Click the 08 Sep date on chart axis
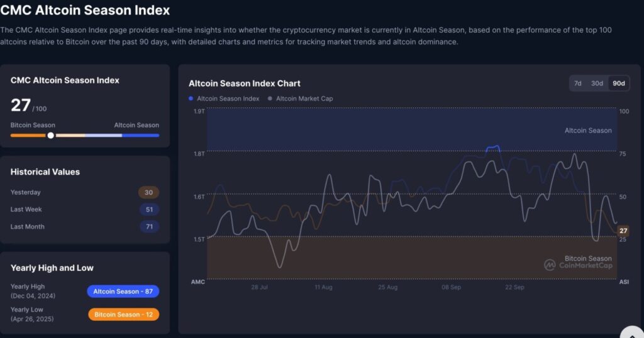 click(451, 287)
